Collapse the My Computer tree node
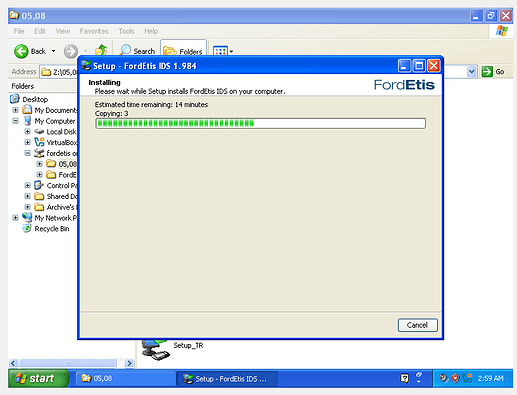Viewport: 517px width, 395px height. tap(15, 121)
